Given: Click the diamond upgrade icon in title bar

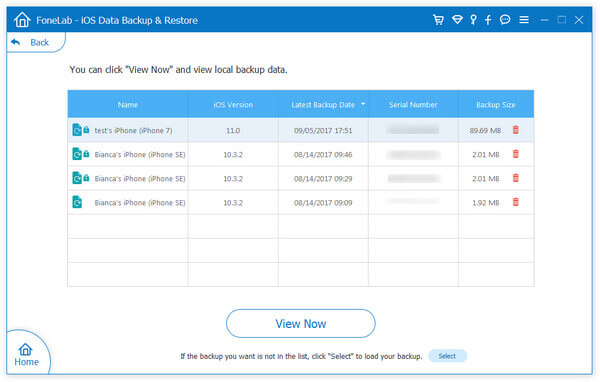Looking at the screenshot, I should tap(457, 20).
